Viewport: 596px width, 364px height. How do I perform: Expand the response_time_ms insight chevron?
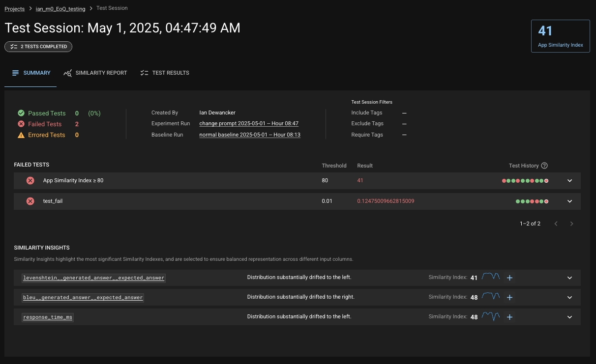pos(569,317)
